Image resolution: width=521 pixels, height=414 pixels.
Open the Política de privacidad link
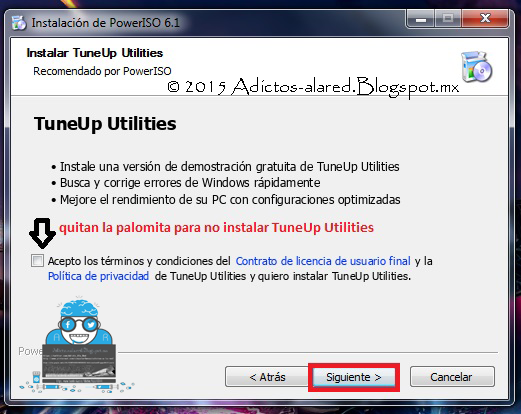click(x=98, y=276)
